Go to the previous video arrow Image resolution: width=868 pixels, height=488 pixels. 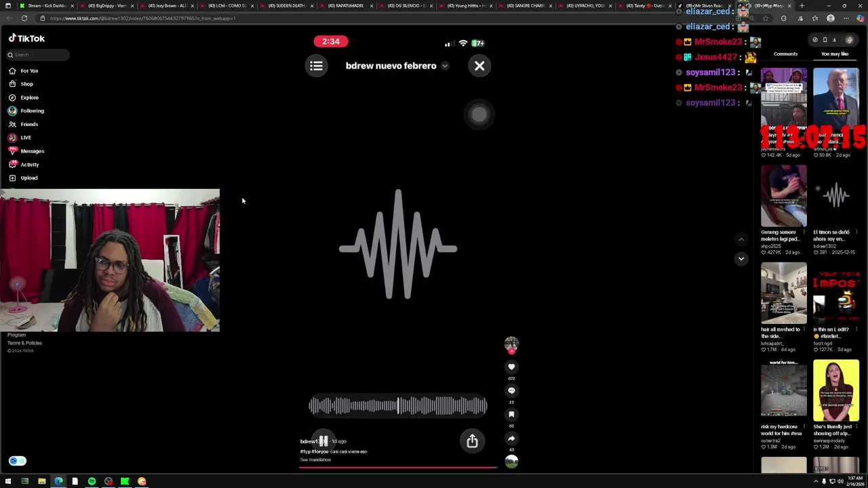[x=741, y=239]
